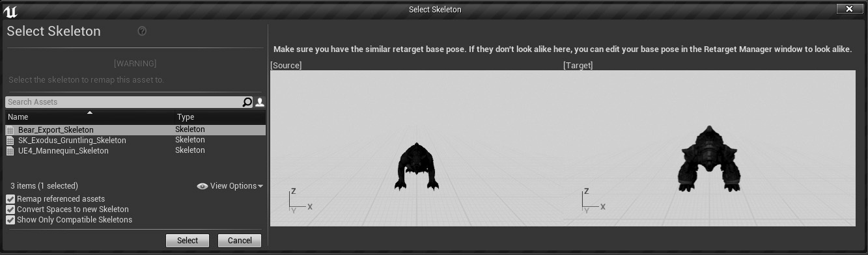Click 'Select the skeleton to remap this asset to' text
This screenshot has width=868, height=255.
click(87, 80)
